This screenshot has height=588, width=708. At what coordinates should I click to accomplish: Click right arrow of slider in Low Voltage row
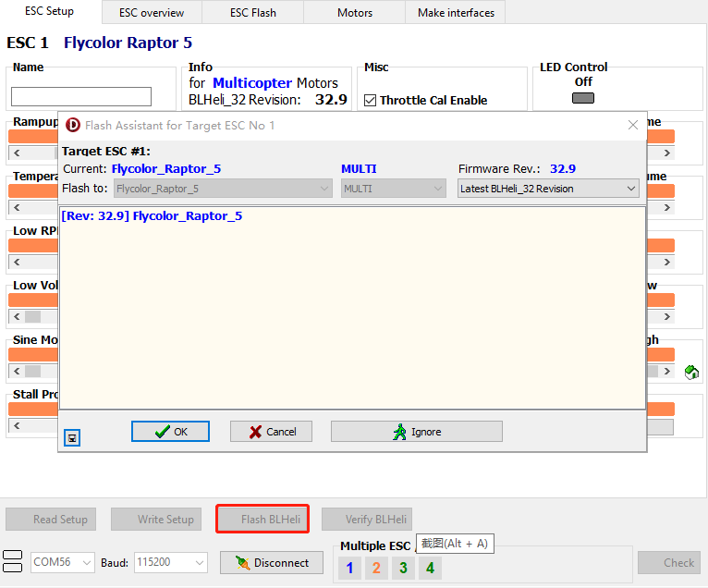(x=667, y=316)
